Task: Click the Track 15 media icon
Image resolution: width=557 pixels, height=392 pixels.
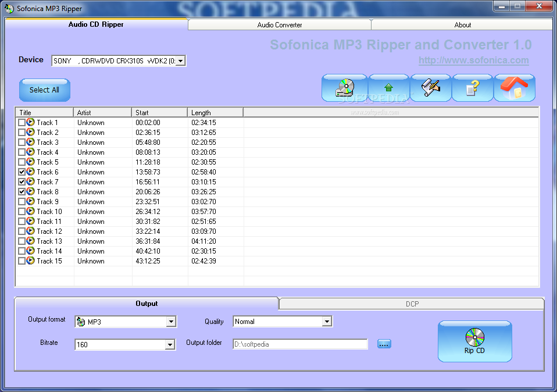Action: tap(31, 261)
